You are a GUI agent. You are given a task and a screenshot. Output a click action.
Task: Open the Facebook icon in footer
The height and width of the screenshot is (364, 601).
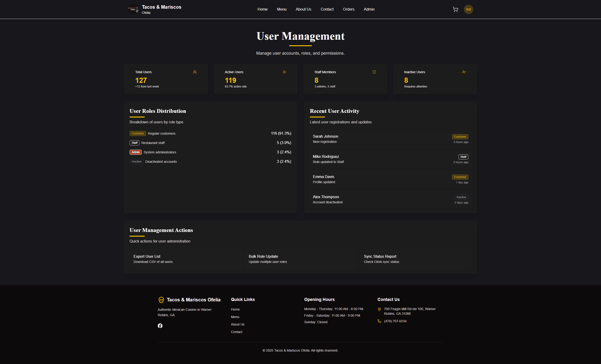pyautogui.click(x=160, y=326)
